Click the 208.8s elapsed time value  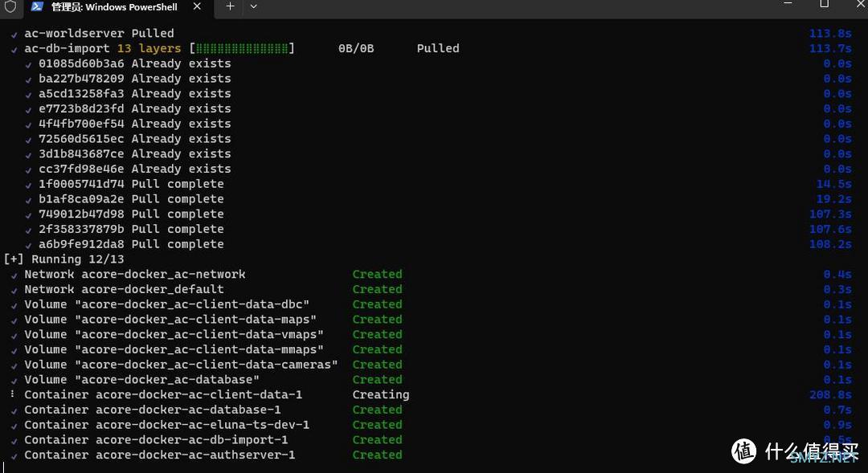[830, 394]
